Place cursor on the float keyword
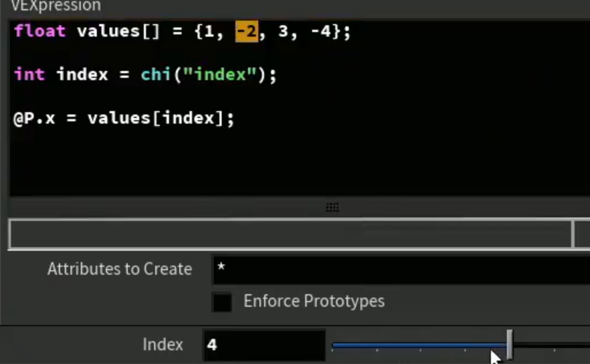This screenshot has width=590, height=364. (x=40, y=31)
